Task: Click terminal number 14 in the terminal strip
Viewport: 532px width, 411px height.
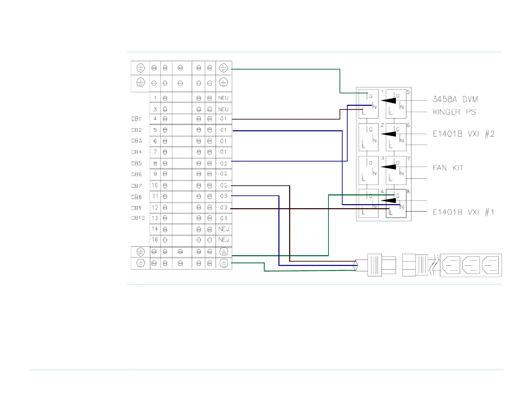Action: (154, 229)
